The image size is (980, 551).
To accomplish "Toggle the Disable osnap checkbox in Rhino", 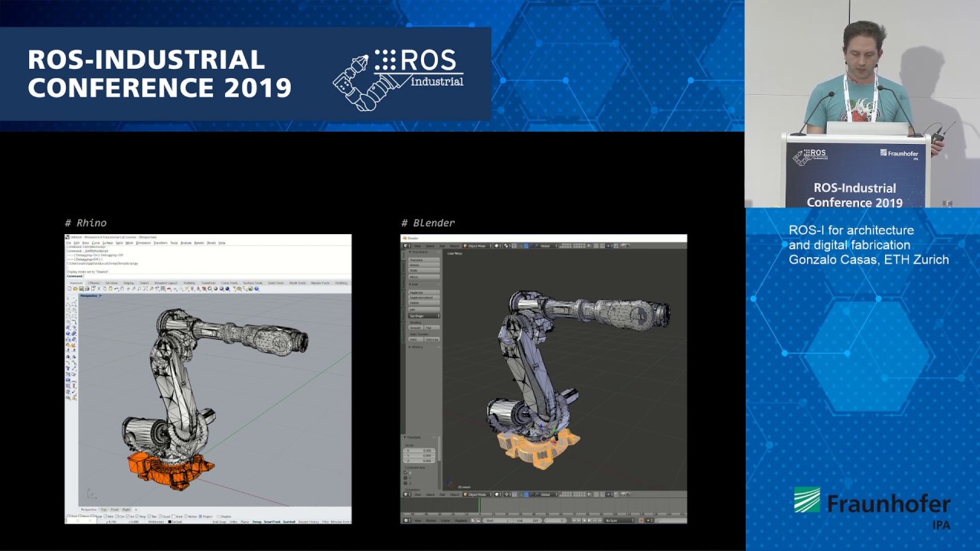I will [x=218, y=517].
